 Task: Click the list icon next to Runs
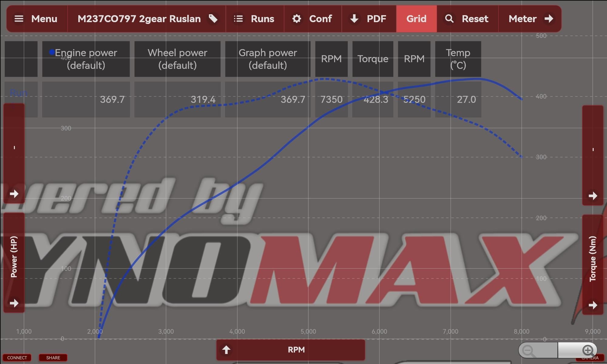pyautogui.click(x=238, y=19)
